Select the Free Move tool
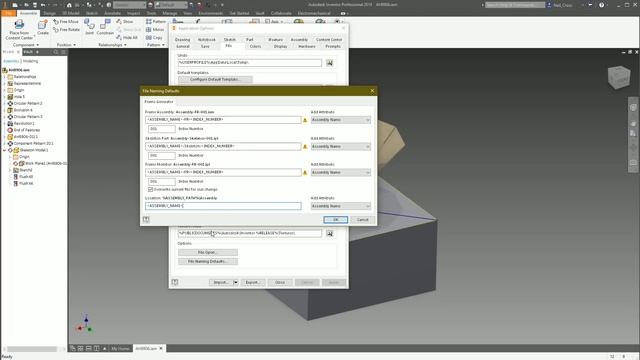640x360 pixels. 66,21
